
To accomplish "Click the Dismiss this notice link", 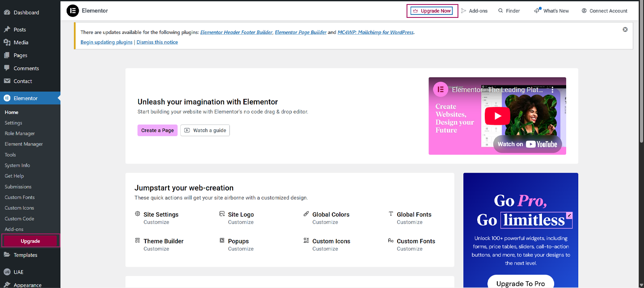I will coord(157,42).
